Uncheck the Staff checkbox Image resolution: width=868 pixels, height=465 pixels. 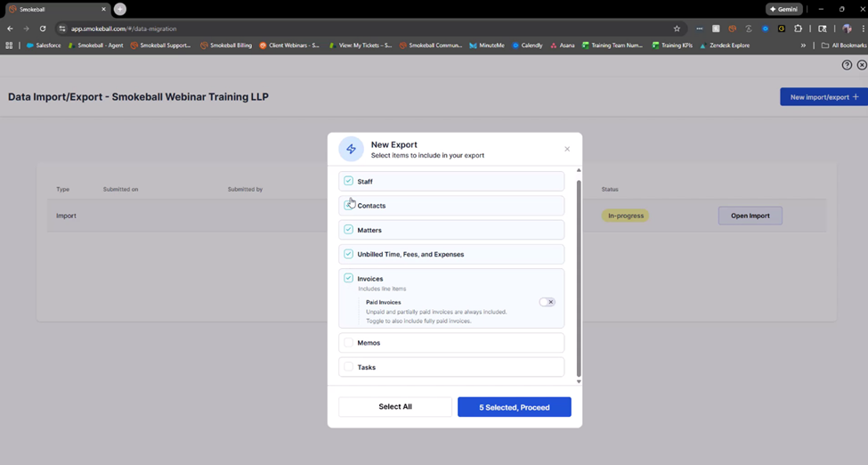click(349, 181)
